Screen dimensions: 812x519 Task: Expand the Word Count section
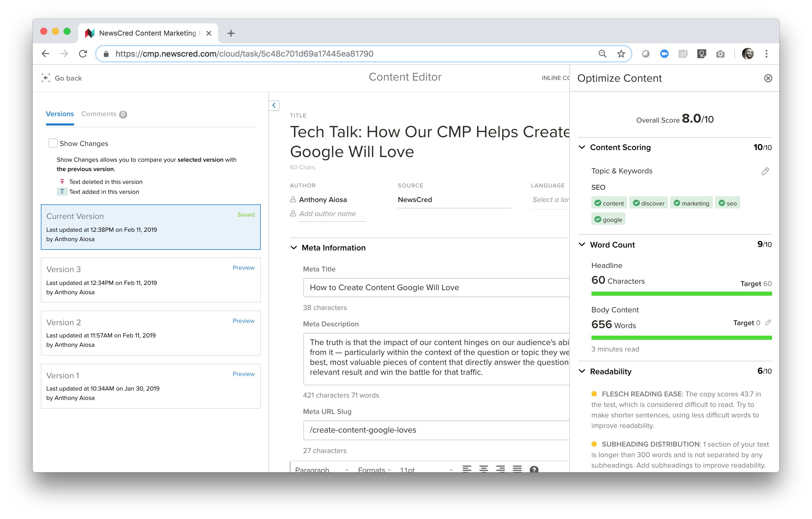(584, 245)
